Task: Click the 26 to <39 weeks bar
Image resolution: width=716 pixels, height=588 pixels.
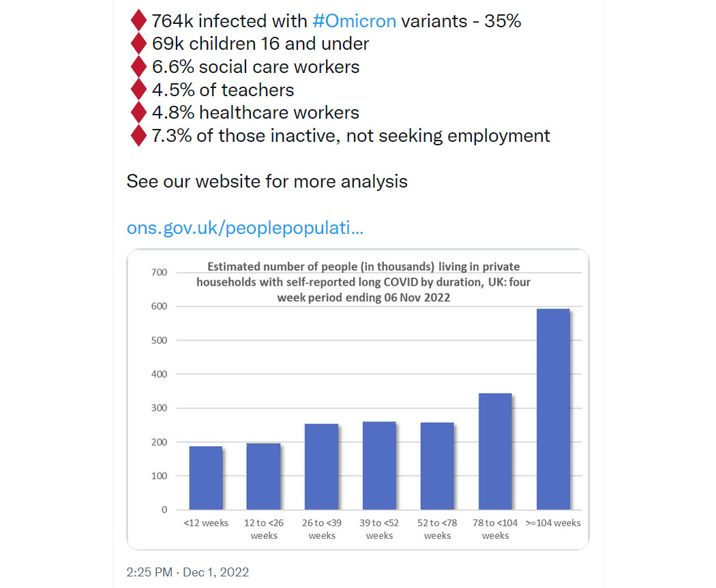Action: (321, 467)
